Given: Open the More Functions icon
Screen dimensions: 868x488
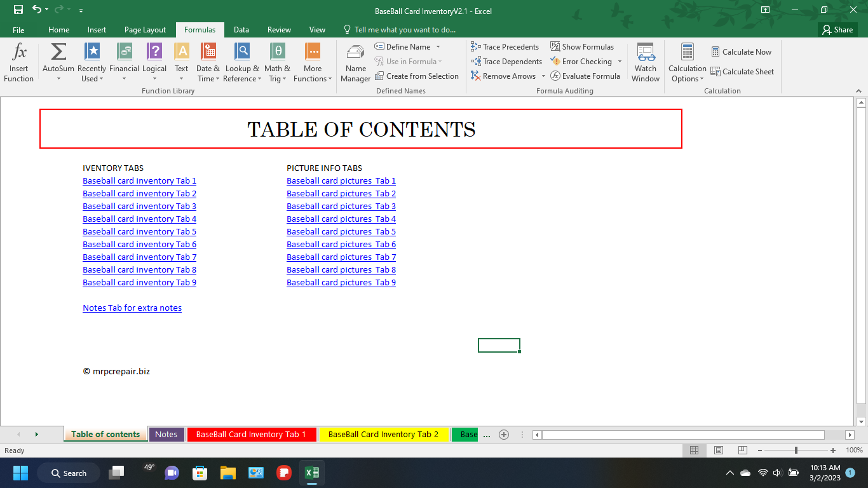Looking at the screenshot, I should coord(313,52).
